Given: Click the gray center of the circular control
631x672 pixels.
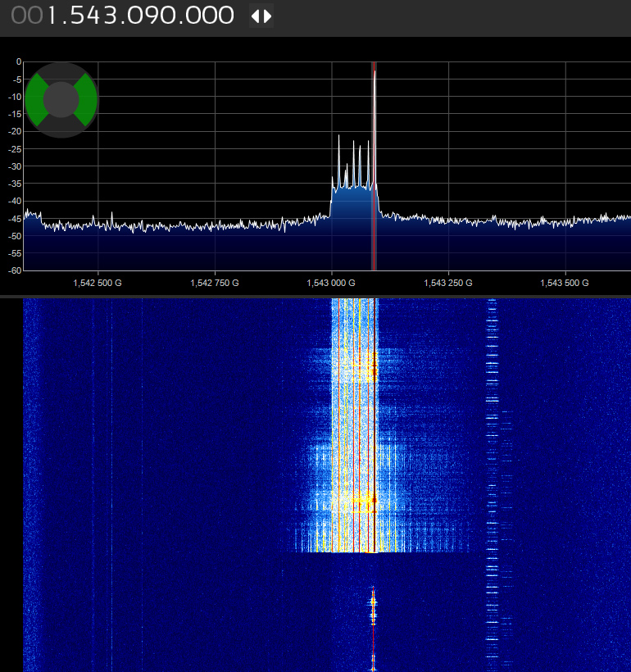Looking at the screenshot, I should pos(61,100).
